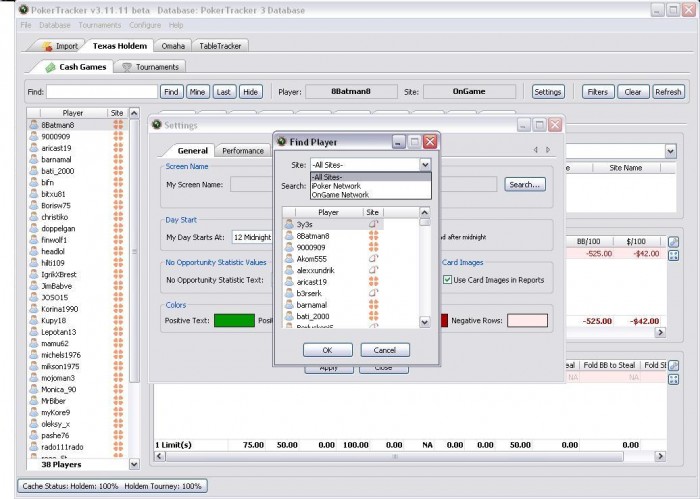Open the Tournaments menu
Screen dimensions: 700x499
click(x=100, y=25)
